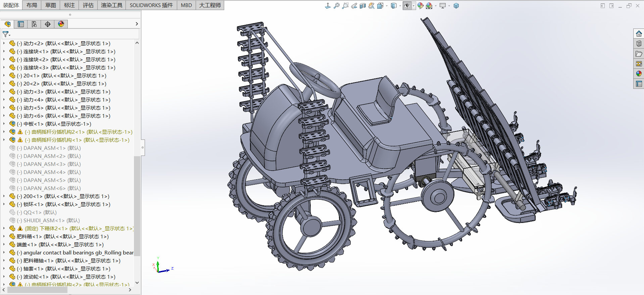Select suppressed DAPAN_ASM<3> item

tap(45, 164)
